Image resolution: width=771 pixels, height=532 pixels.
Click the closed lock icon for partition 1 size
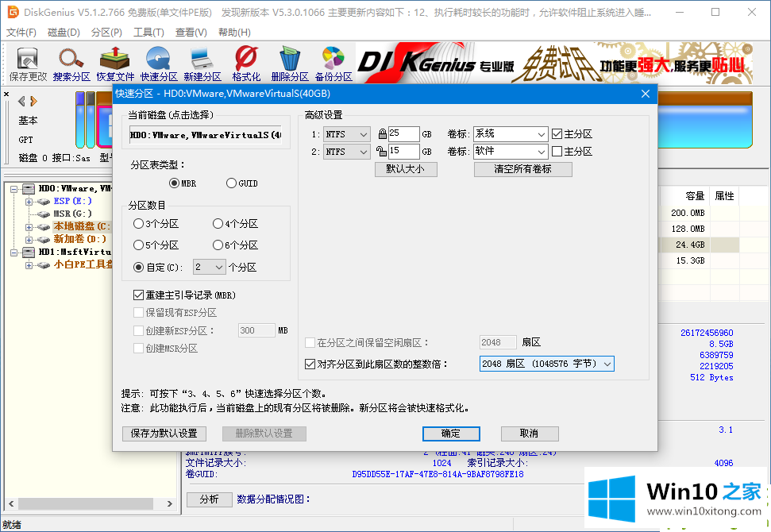tap(382, 133)
